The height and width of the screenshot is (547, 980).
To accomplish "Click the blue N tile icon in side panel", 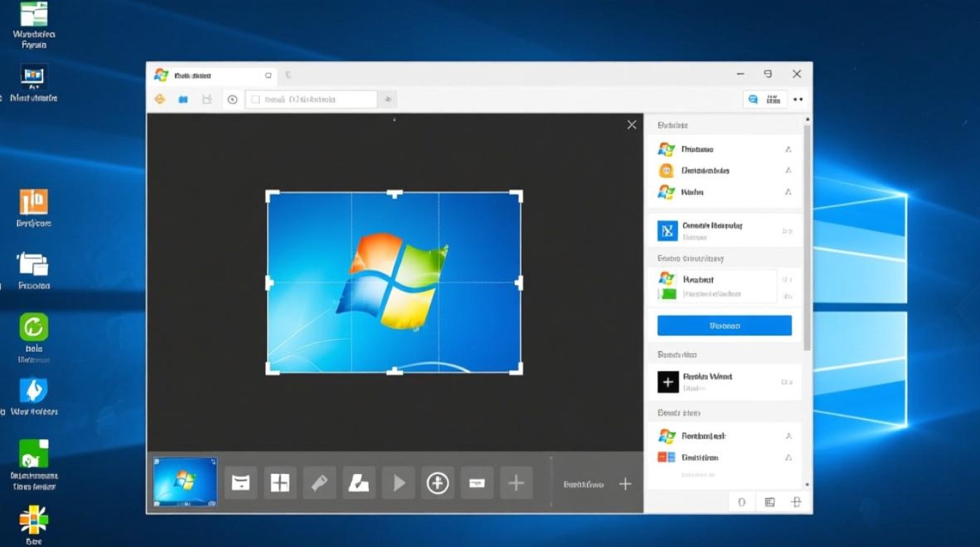I will pos(668,231).
